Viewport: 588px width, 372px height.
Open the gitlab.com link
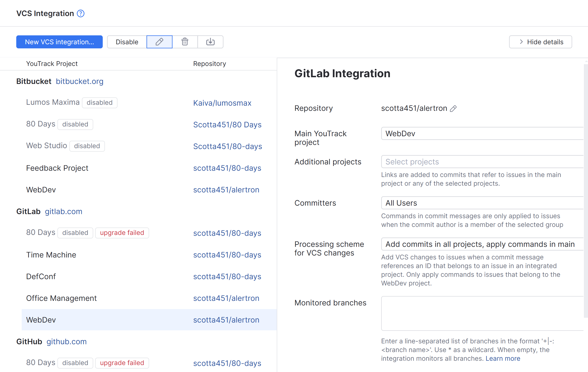click(64, 211)
